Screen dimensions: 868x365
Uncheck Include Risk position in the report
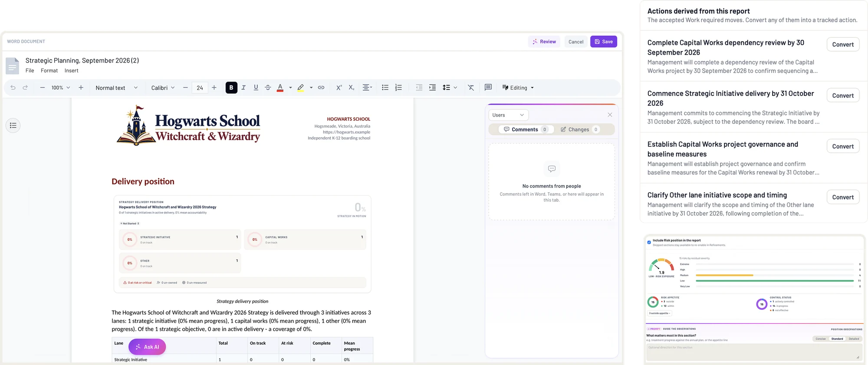pos(649,242)
